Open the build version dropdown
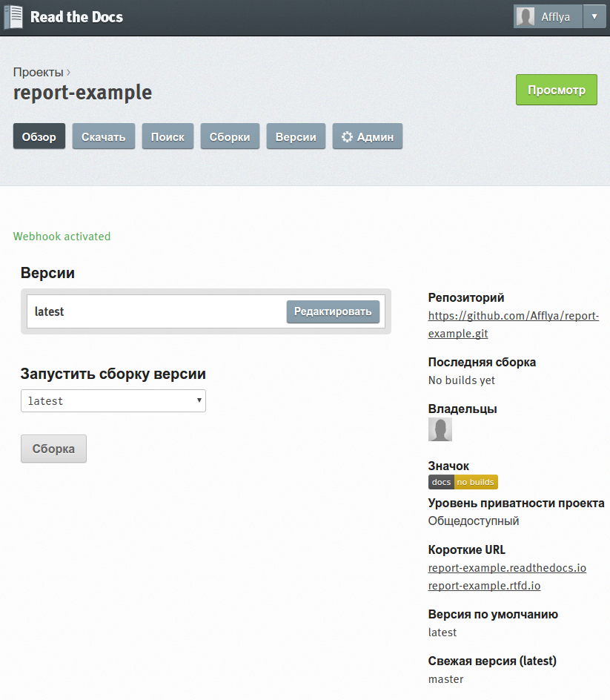Viewport: 610px width, 700px height. click(x=113, y=401)
